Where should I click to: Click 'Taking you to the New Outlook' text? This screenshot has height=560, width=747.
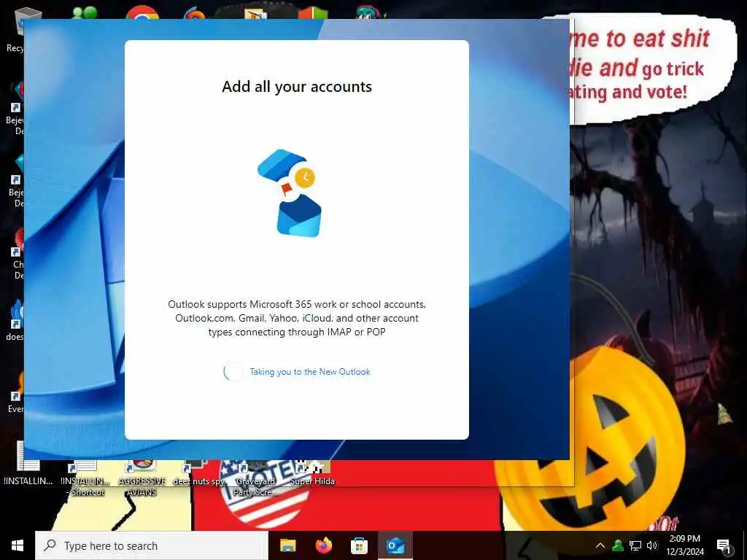[x=309, y=372]
